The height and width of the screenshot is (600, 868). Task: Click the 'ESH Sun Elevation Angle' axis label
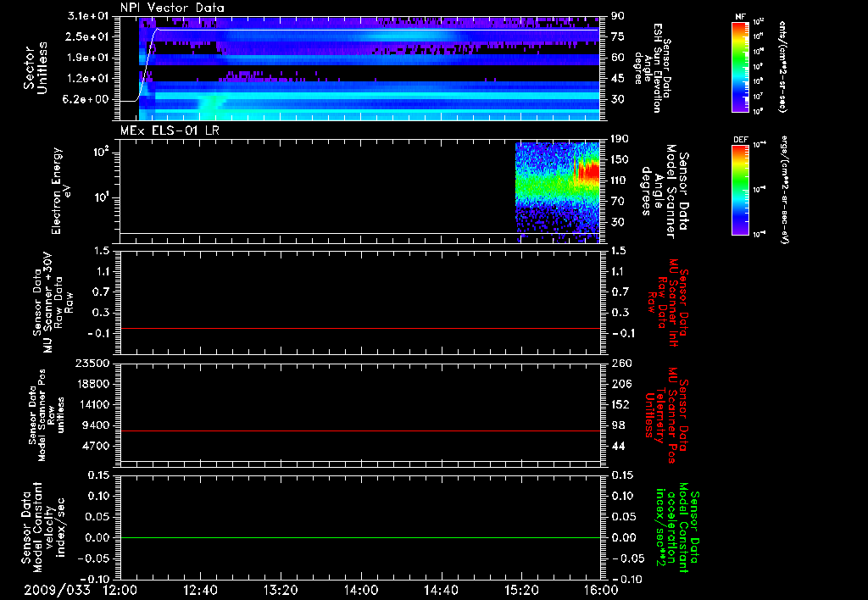652,68
